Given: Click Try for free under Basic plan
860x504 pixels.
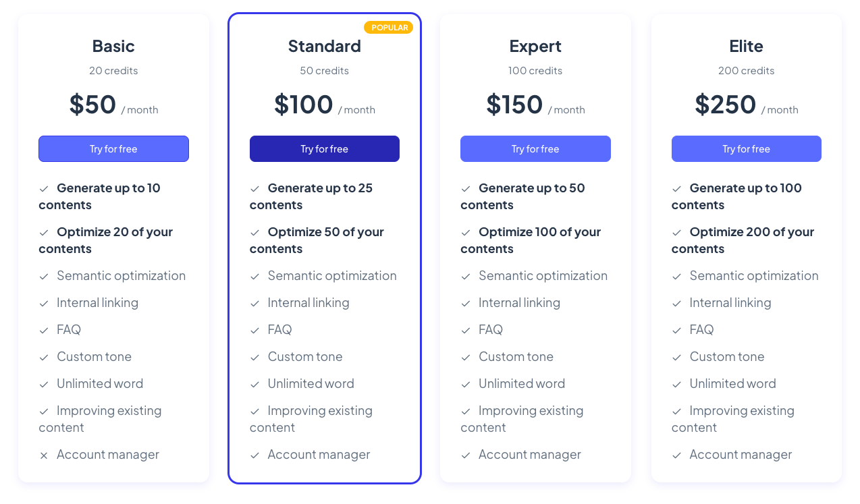Looking at the screenshot, I should tap(113, 149).
